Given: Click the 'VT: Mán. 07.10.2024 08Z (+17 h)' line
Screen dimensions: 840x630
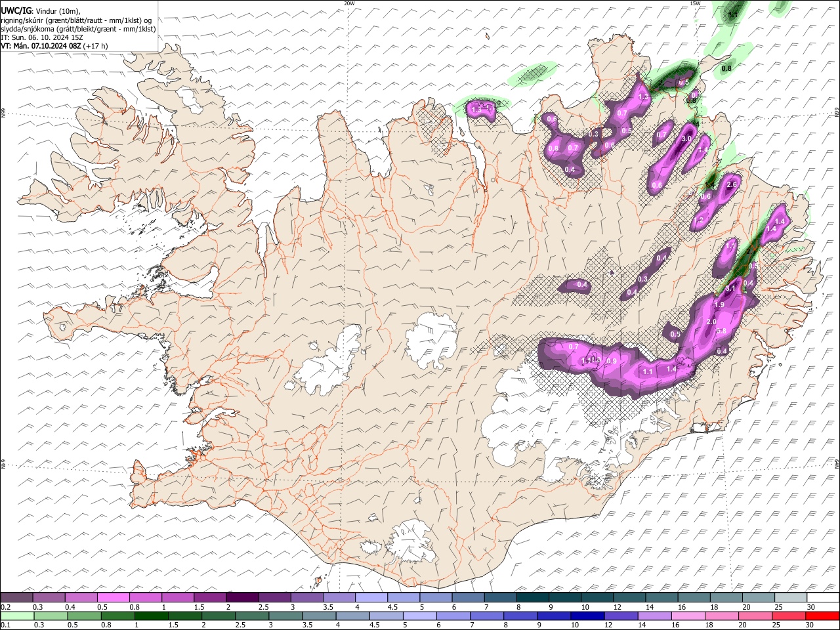Looking at the screenshot, I should point(54,46).
